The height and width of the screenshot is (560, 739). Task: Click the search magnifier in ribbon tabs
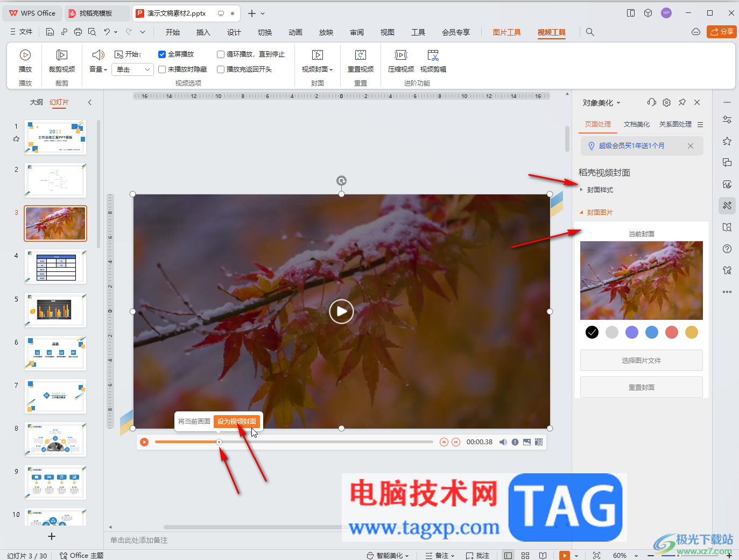[590, 32]
